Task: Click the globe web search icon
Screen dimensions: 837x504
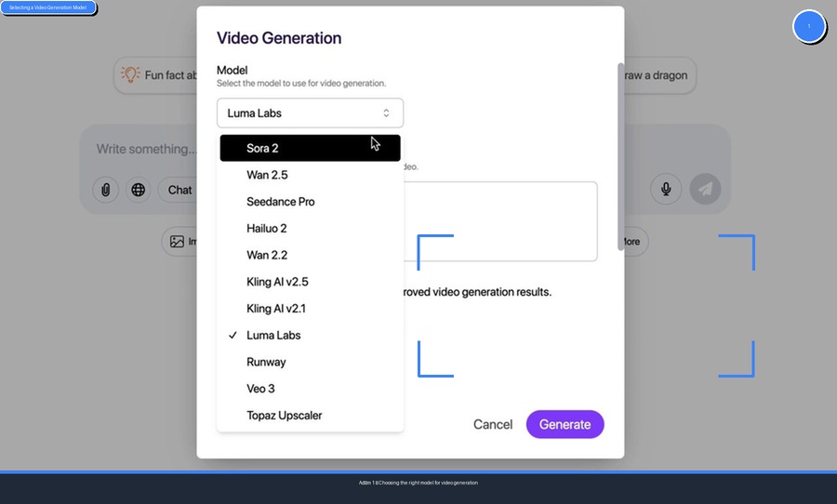Action: (139, 190)
